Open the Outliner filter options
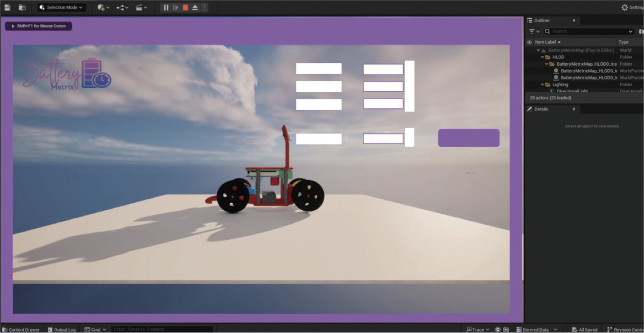Viewport: 644px width, 333px height. tap(534, 31)
